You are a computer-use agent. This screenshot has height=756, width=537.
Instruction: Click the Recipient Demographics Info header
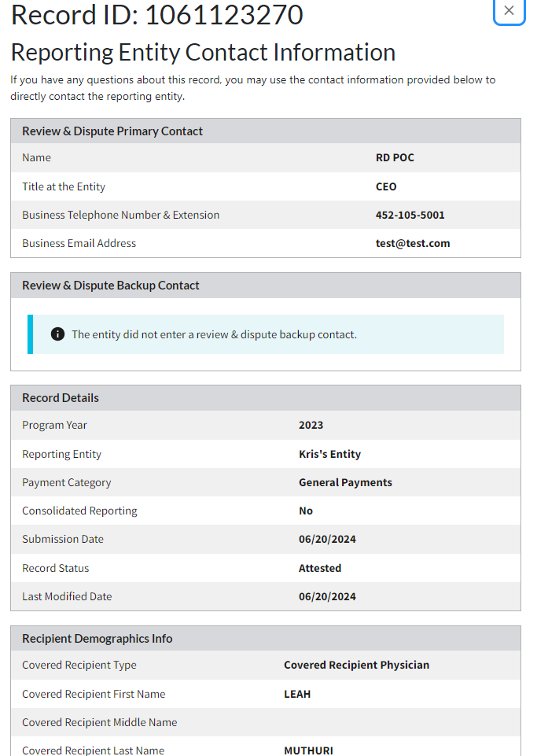[x=97, y=639]
